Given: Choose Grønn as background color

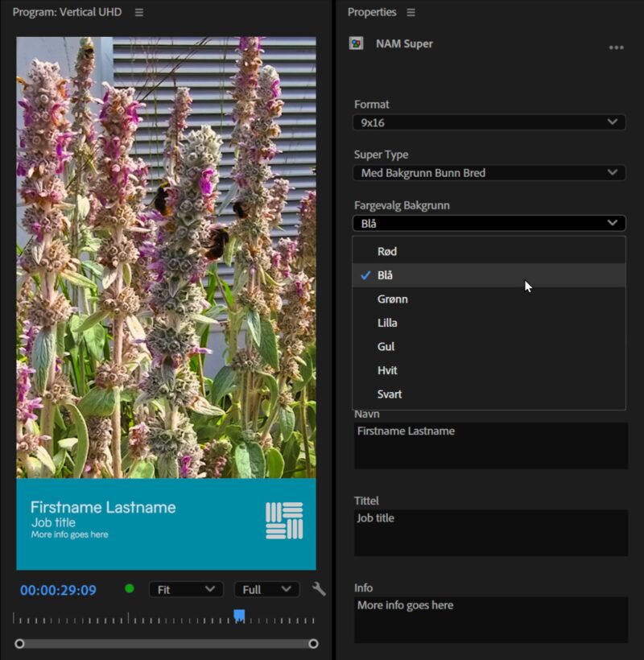Looking at the screenshot, I should [x=393, y=299].
